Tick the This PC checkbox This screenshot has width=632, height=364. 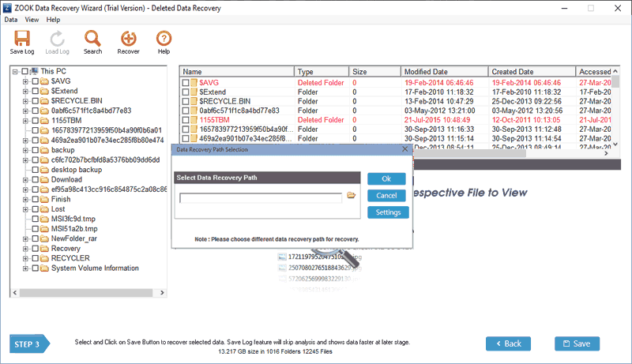pos(25,71)
